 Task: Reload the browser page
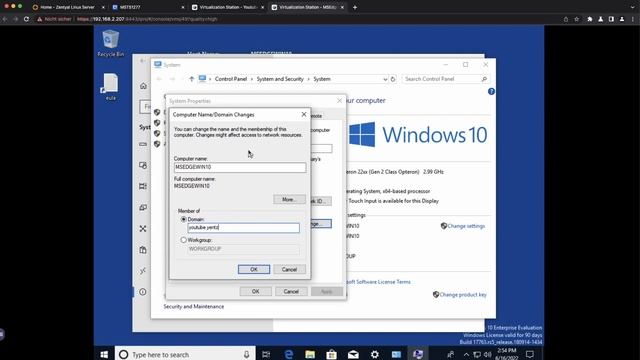tap(26, 19)
